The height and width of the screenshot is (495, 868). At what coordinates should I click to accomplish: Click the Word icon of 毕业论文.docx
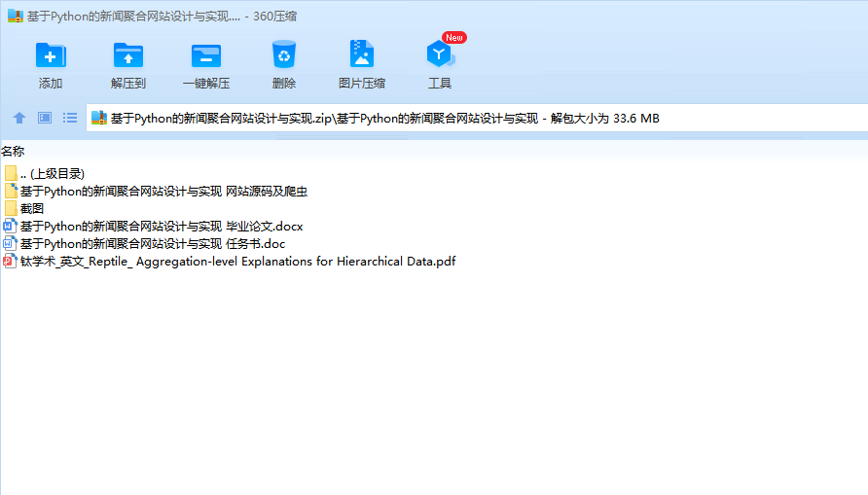(10, 227)
